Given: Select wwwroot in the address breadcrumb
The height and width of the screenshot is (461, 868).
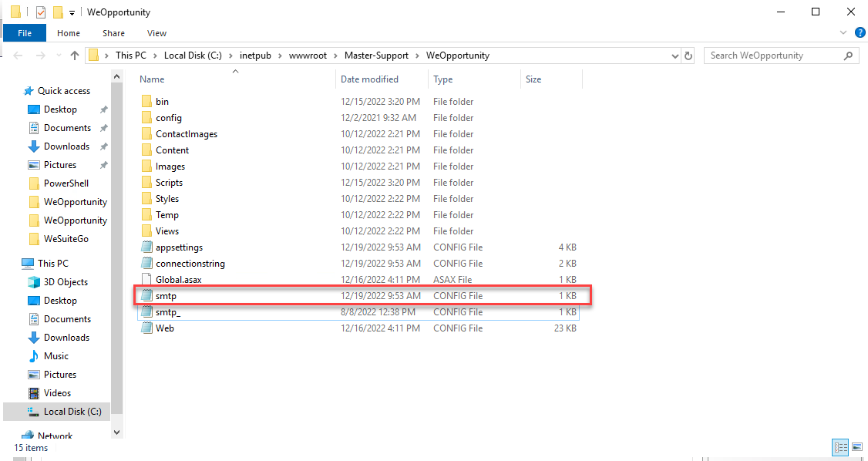Looking at the screenshot, I should 309,56.
